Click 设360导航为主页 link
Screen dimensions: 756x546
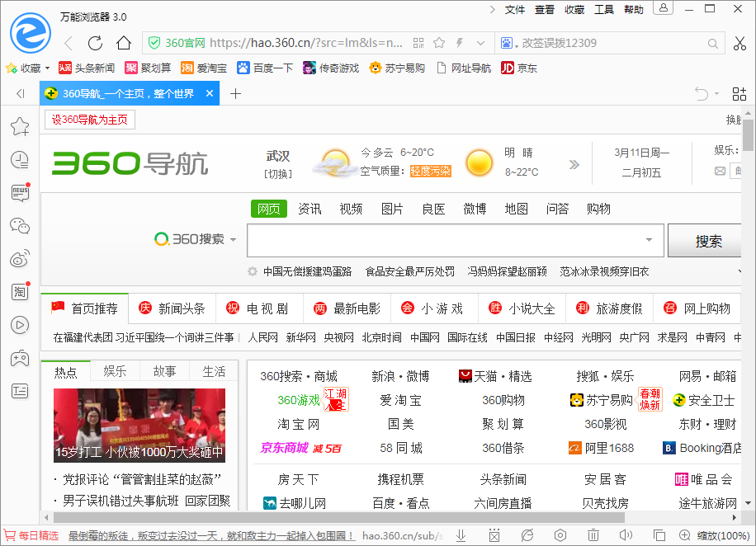(x=90, y=120)
